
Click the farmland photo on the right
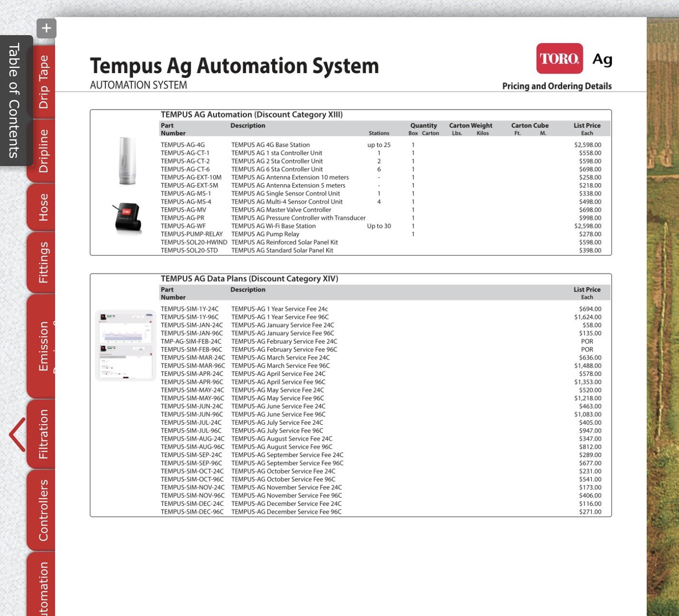pos(663,317)
